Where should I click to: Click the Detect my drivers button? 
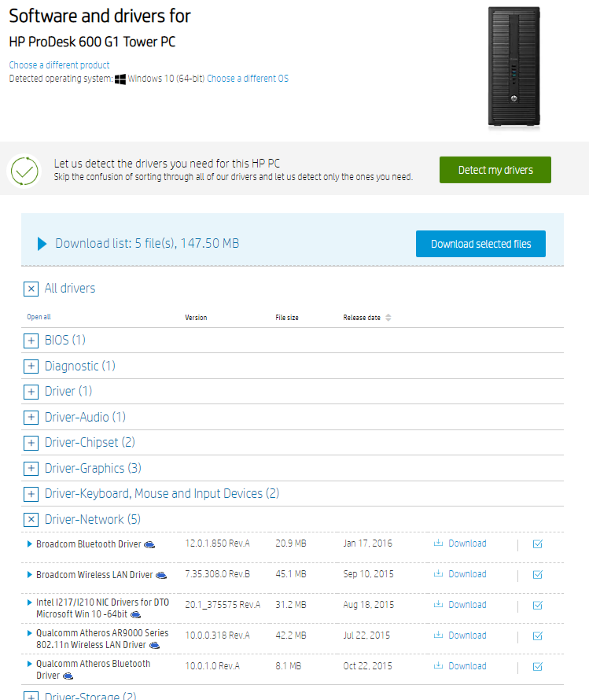(x=495, y=170)
